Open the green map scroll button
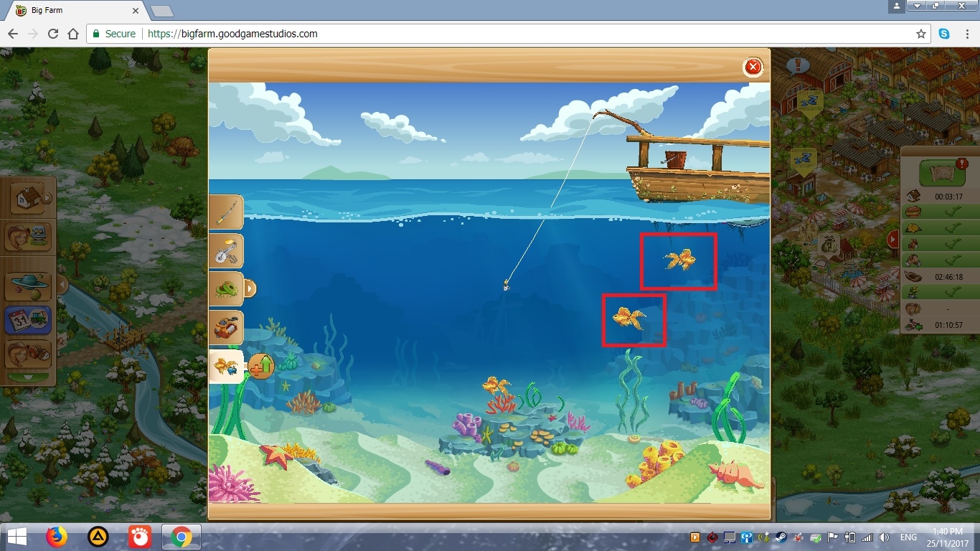Viewport: 980px width, 551px height. [x=943, y=173]
